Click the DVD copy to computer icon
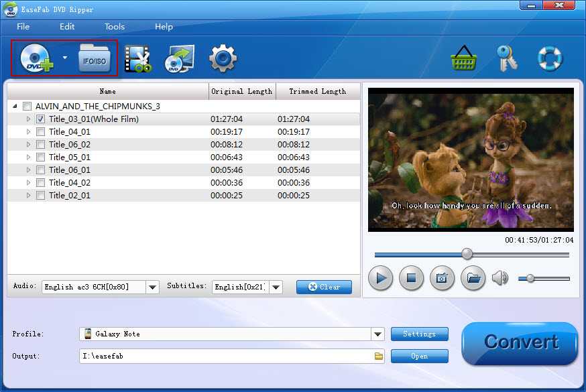Screen dimensions: 586x392 [180, 58]
